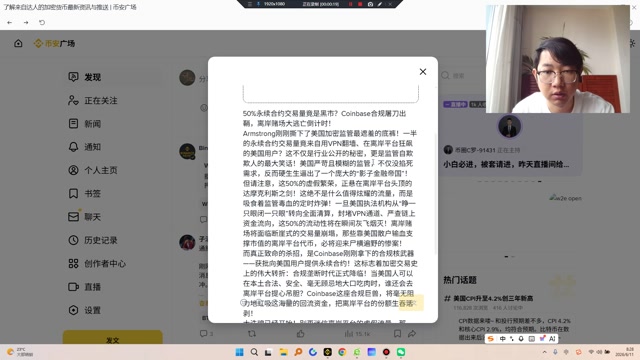Image resolution: width=640 pixels, height=360 pixels.
Task: Open WeChat from the taskbar
Action: [x=401, y=352]
